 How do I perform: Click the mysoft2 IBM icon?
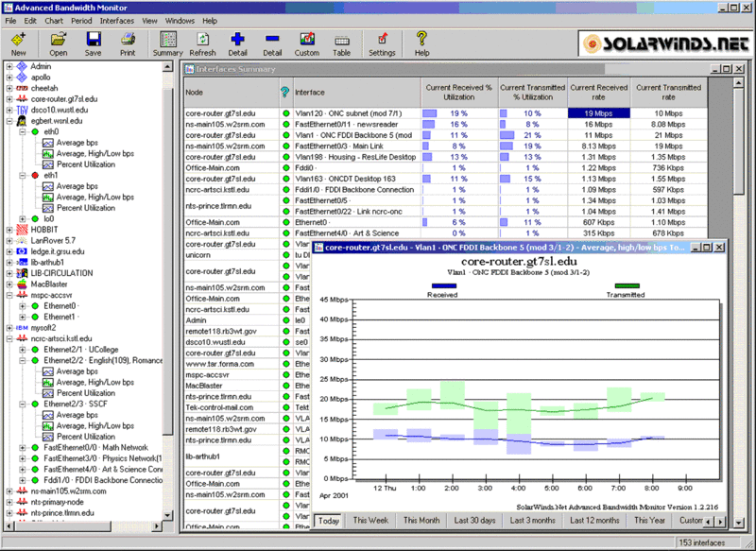coord(22,328)
